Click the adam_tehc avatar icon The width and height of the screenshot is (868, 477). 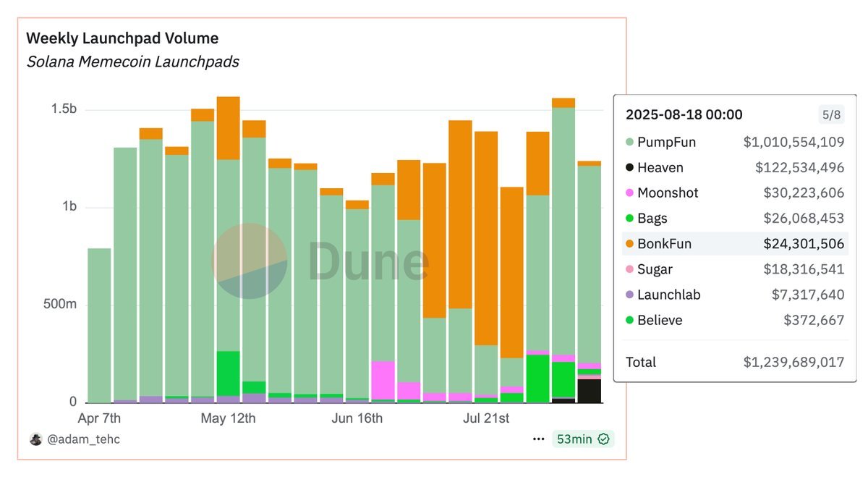[x=35, y=439]
